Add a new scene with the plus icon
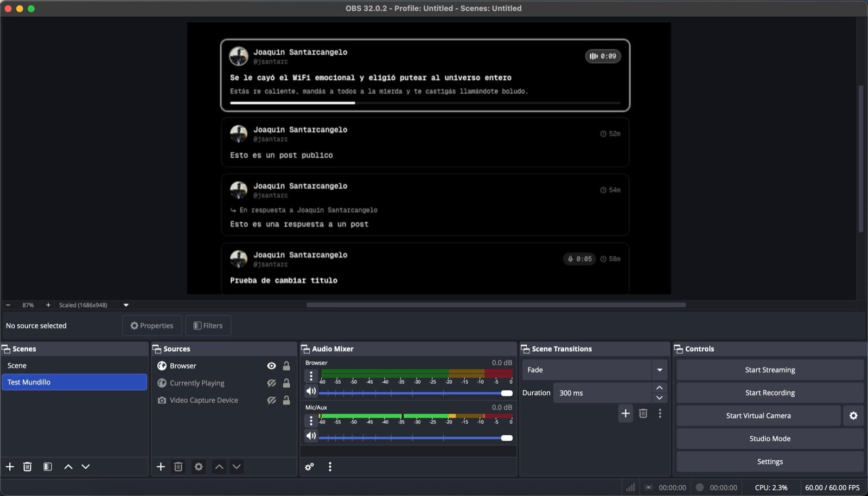Viewport: 868px width, 496px height. point(10,467)
